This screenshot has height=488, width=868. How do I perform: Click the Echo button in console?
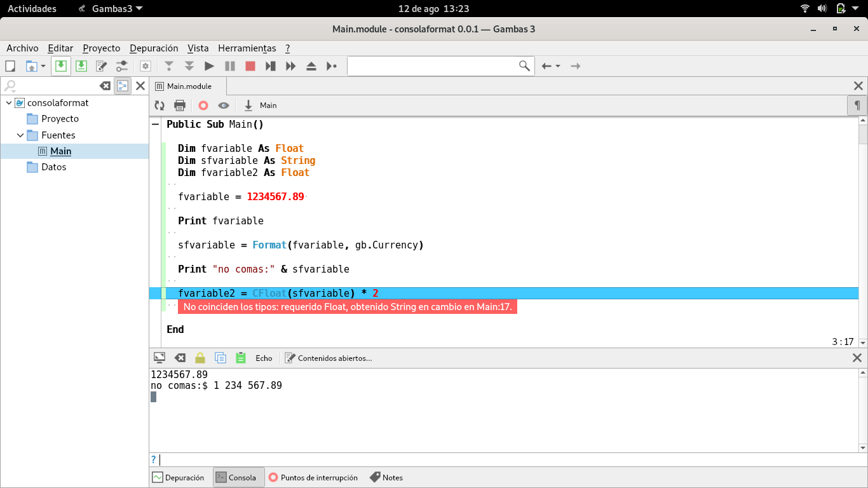pyautogui.click(x=264, y=358)
